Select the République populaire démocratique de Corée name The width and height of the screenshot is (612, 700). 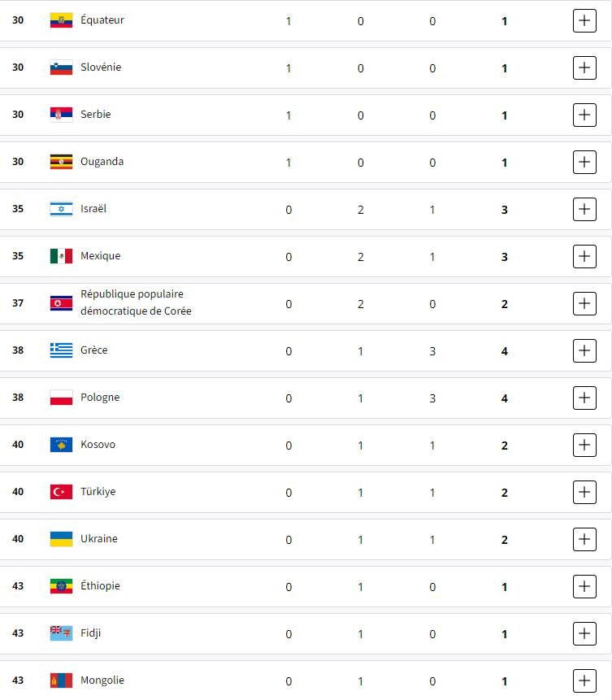point(136,302)
